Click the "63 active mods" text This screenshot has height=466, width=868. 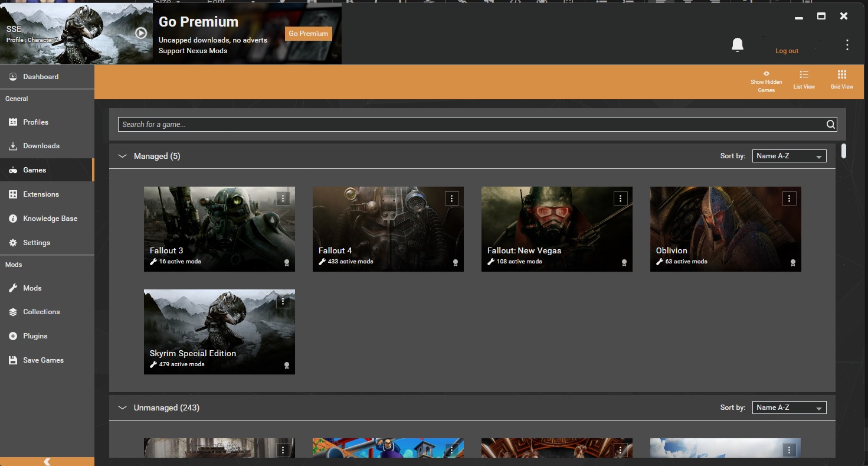click(686, 262)
